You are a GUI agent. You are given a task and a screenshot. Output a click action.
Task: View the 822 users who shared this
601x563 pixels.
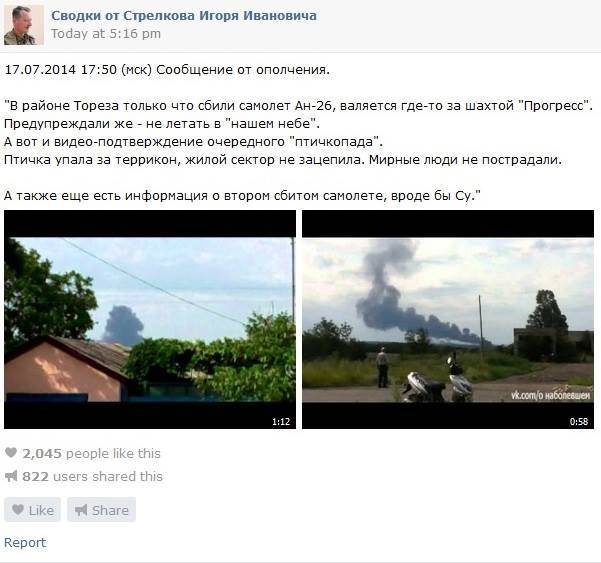[x=92, y=476]
